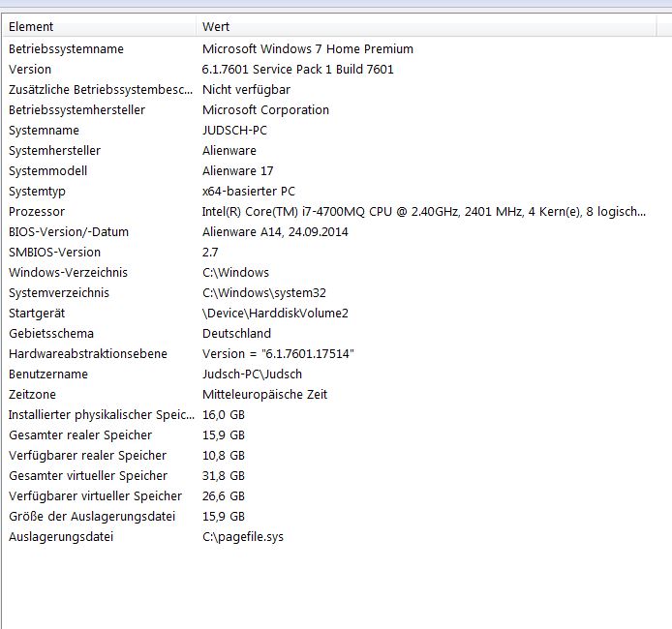Select the Systemname row label

tap(44, 131)
